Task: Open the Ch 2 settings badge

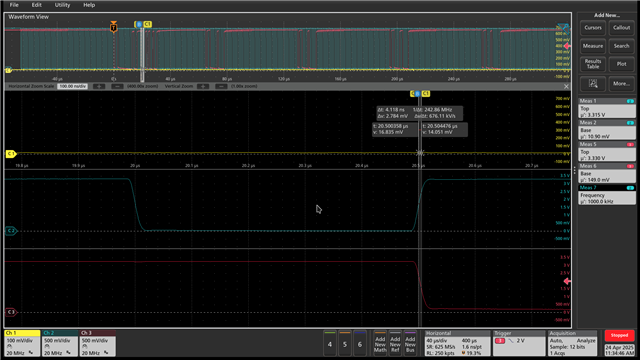Action: pyautogui.click(x=60, y=343)
